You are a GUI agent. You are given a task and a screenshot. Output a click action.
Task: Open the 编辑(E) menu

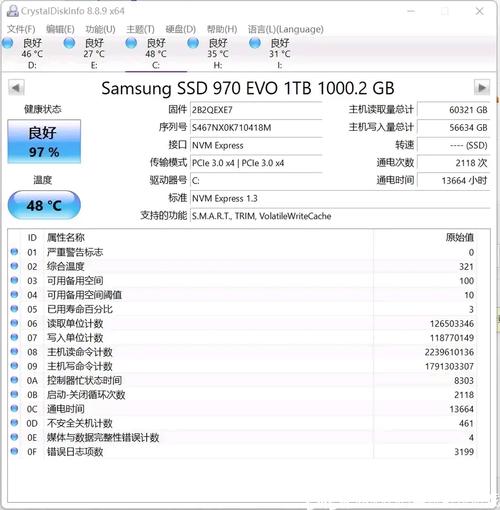click(60, 29)
